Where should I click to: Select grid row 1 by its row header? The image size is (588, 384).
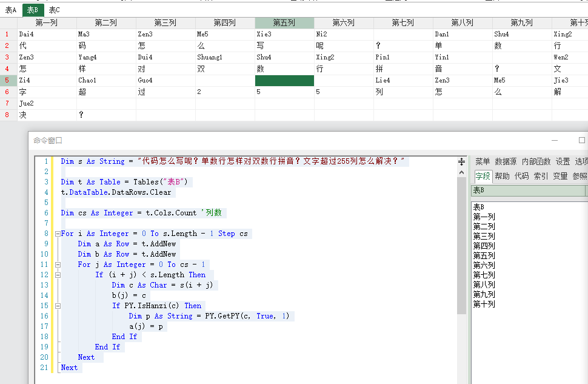click(x=8, y=34)
